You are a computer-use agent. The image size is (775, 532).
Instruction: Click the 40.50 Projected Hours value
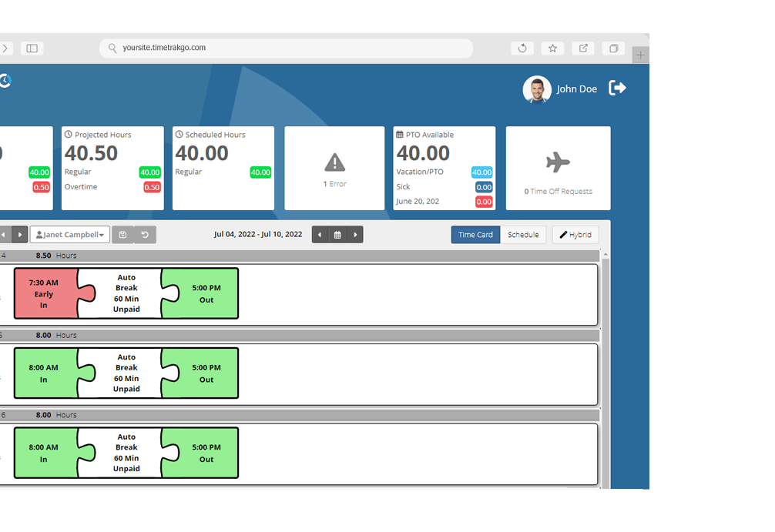tap(92, 153)
